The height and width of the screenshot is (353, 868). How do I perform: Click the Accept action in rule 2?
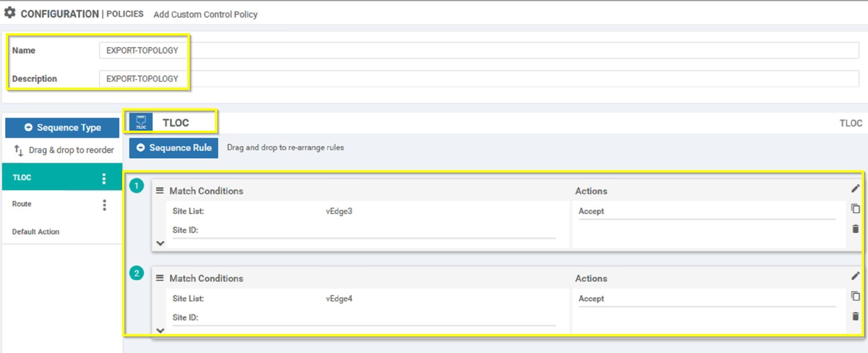[x=591, y=299]
